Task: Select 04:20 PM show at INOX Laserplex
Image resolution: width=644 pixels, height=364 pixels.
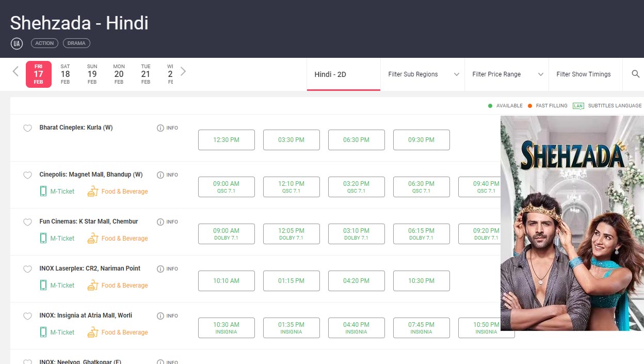Action: (357, 281)
